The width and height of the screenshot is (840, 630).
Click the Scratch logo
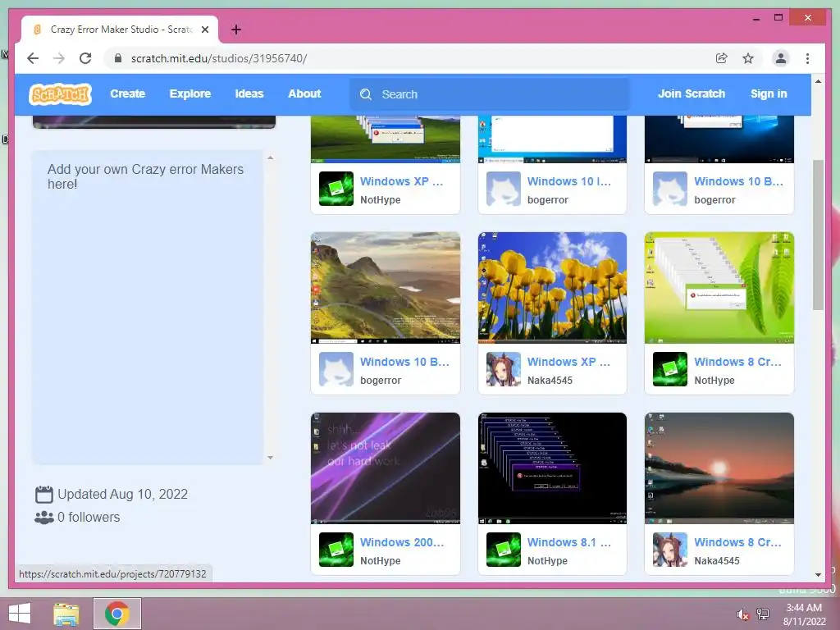coord(60,94)
